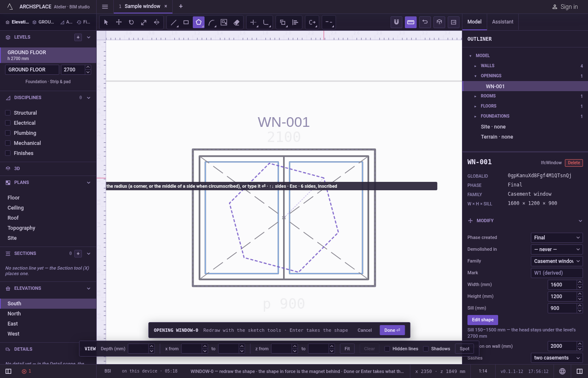588x378 pixels.
Task: Choose the Rectangle sketch tool
Action: pos(186,22)
